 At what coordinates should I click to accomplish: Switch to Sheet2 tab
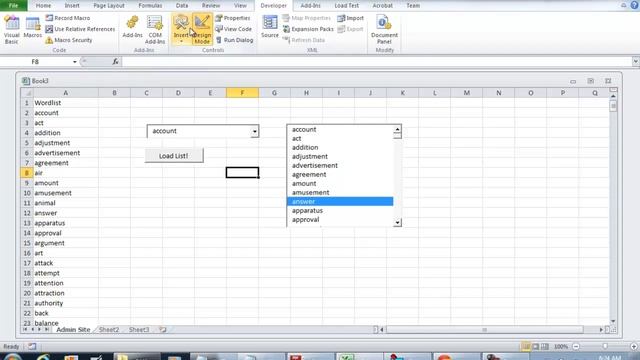[109, 329]
